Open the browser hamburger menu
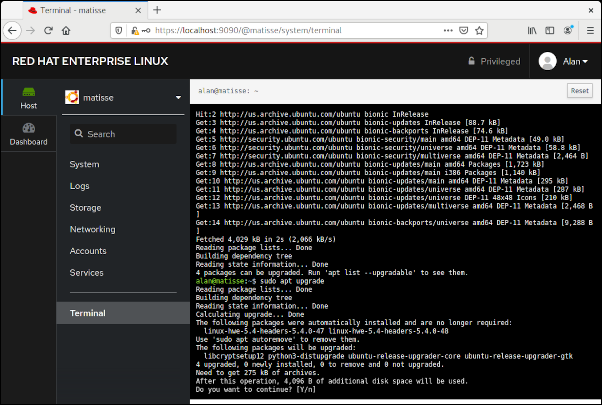Screen dimensions: 602x405 pyautogui.click(x=587, y=32)
